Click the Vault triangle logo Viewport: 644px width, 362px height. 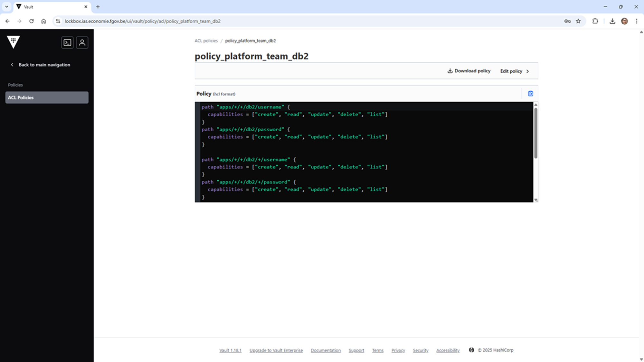[14, 42]
